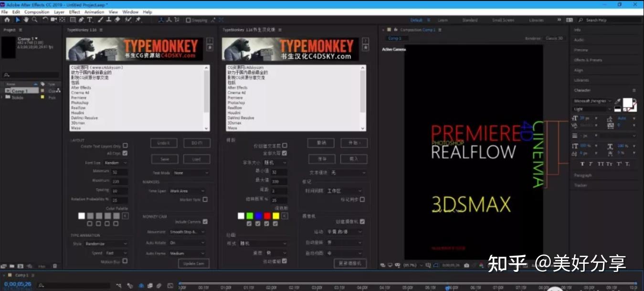This screenshot has height=291, width=644.
Task: Select the Type tool
Action: click(90, 20)
